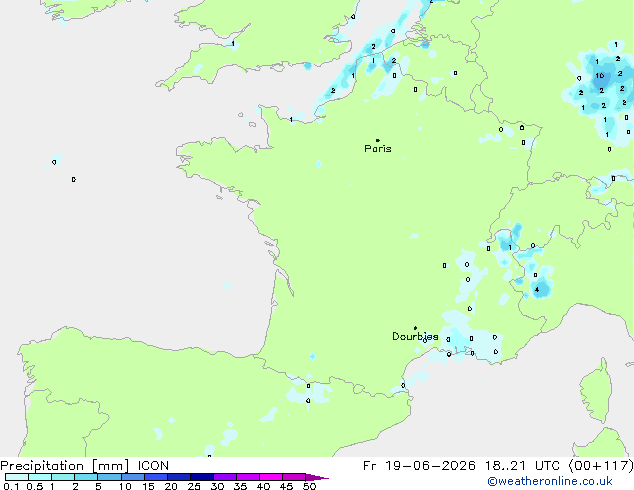
Task: Open the weatheronline.co.uk copyright link
Action: tap(550, 481)
